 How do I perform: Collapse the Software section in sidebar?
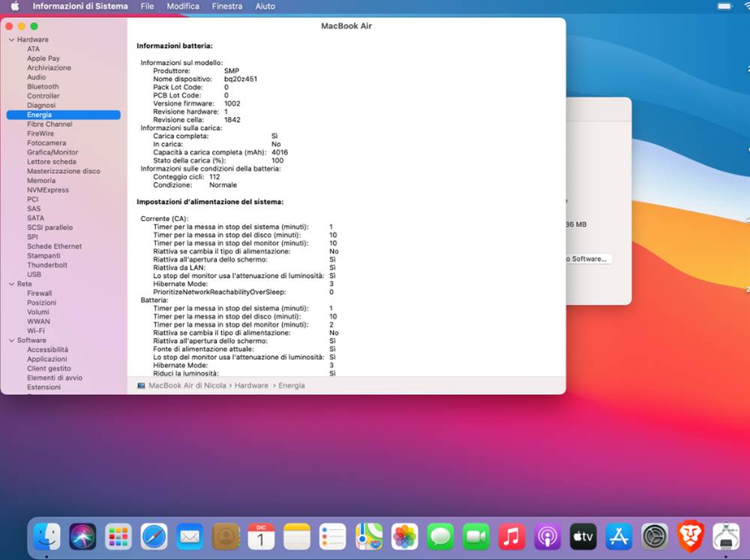pos(11,340)
